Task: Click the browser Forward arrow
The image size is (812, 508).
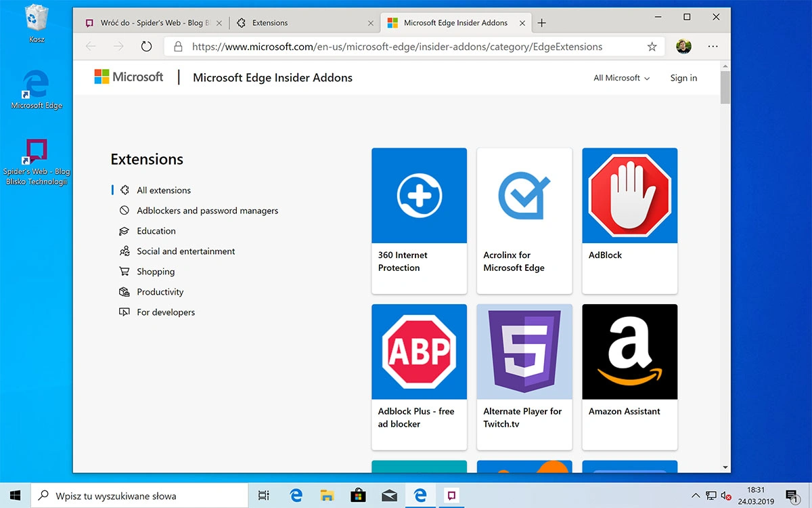Action: point(118,47)
